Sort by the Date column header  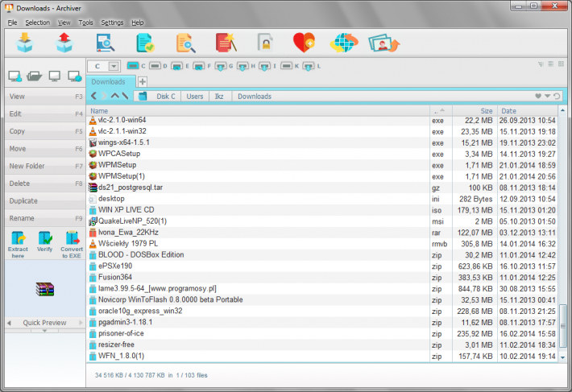(x=527, y=111)
